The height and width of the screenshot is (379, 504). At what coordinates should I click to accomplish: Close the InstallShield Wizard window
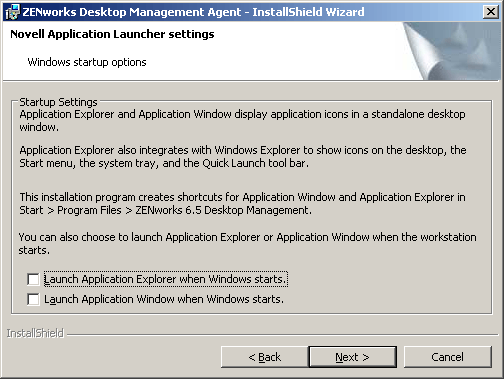tap(491, 12)
